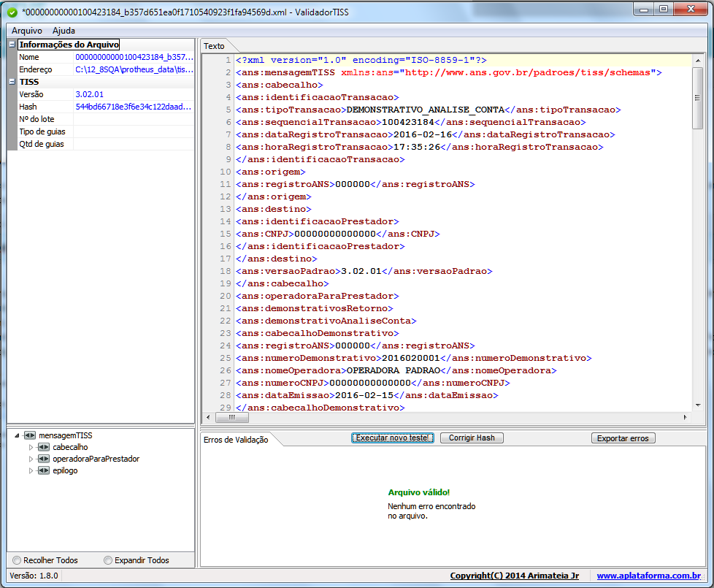This screenshot has height=588, width=714.
Task: Click the mensagemTISS node icon
Action: point(30,435)
